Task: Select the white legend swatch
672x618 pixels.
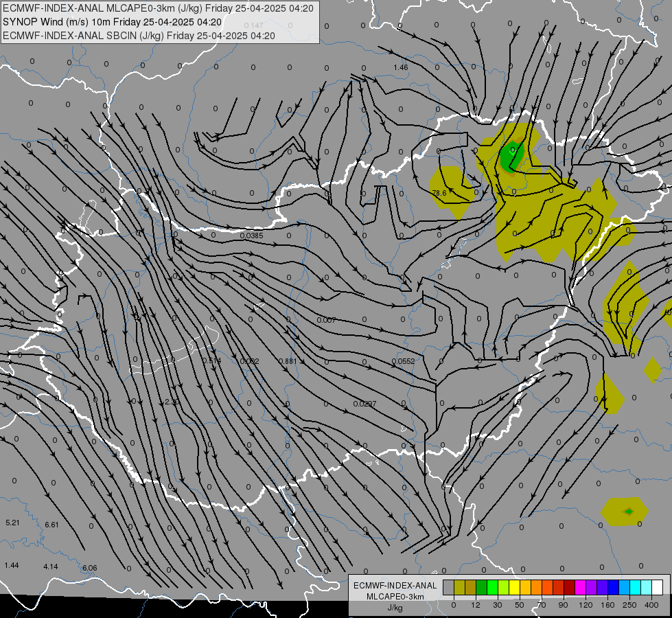Action: click(x=658, y=587)
